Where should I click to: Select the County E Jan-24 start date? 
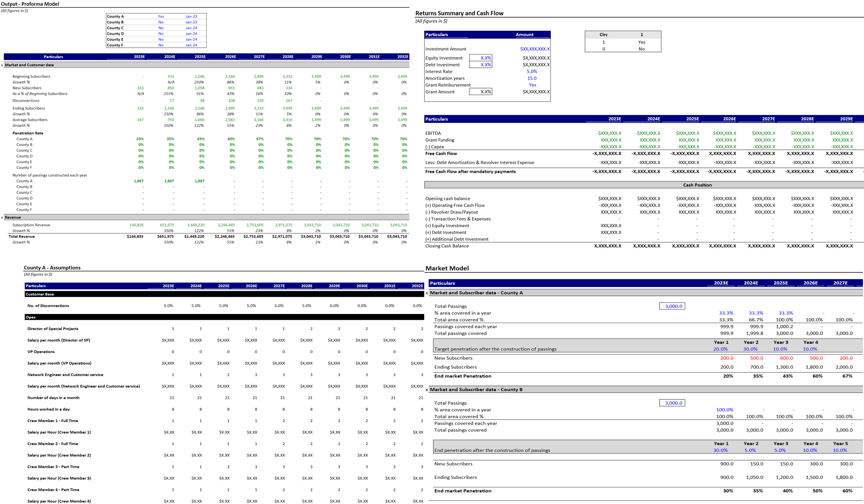pyautogui.click(x=191, y=40)
